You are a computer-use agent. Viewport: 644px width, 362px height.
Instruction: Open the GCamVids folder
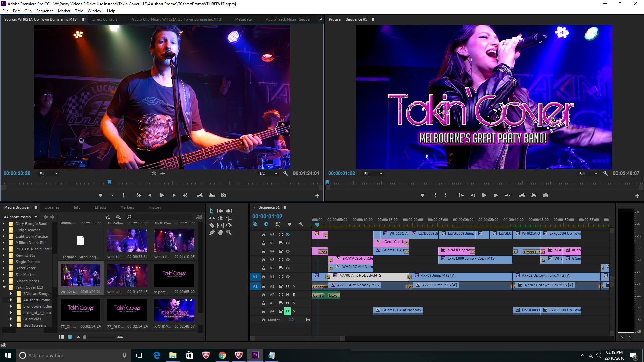pos(32,319)
